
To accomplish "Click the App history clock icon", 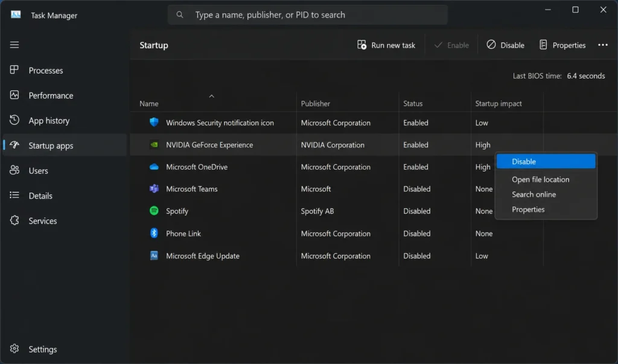I will pyautogui.click(x=14, y=120).
